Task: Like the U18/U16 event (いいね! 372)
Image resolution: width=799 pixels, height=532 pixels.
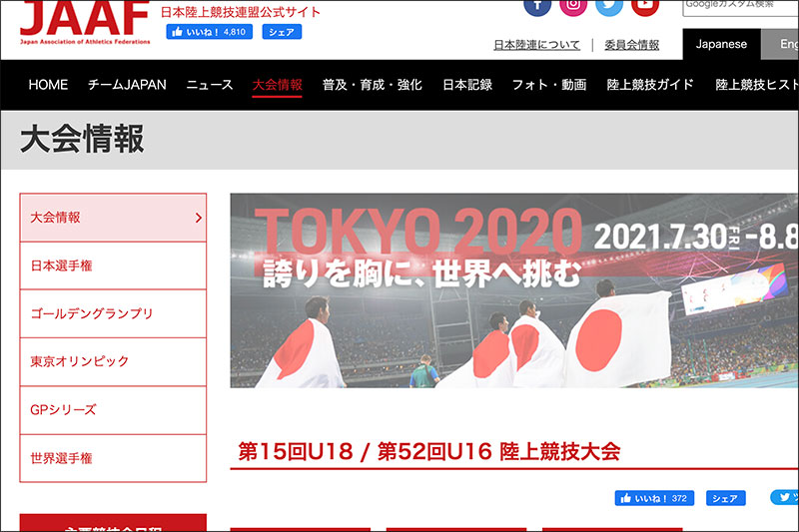Action: coord(655,498)
